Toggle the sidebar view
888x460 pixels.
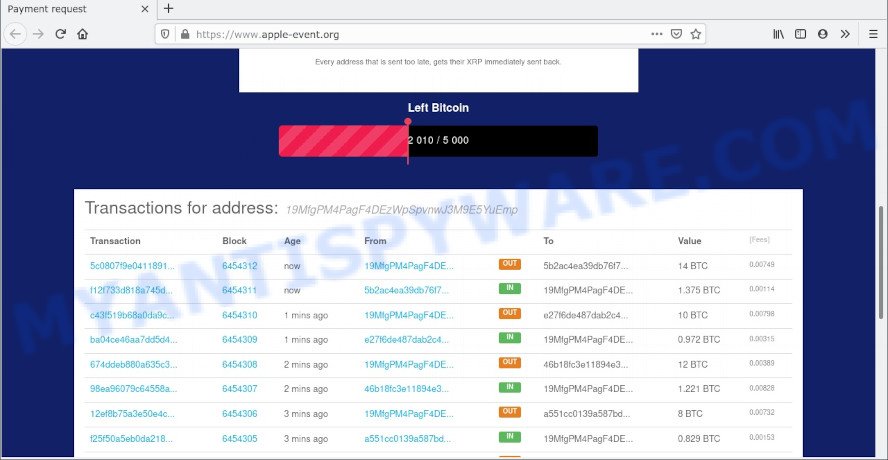click(x=800, y=34)
